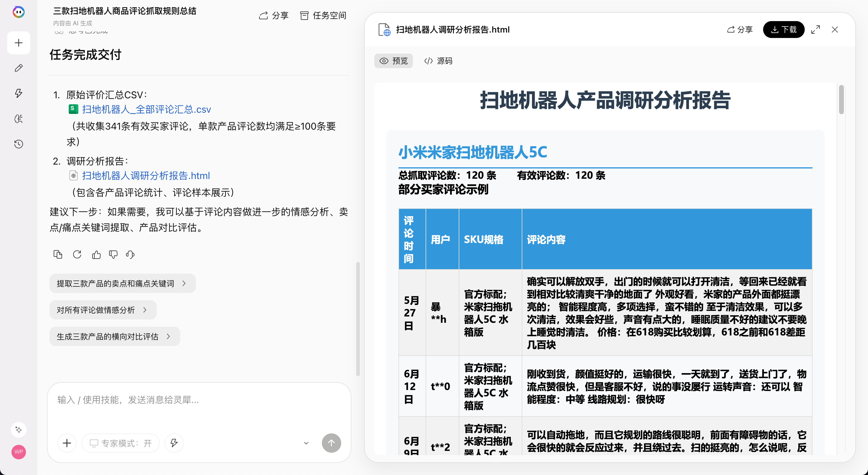This screenshot has width=868, height=475.
Task: Open 任务空间 task space
Action: click(323, 15)
